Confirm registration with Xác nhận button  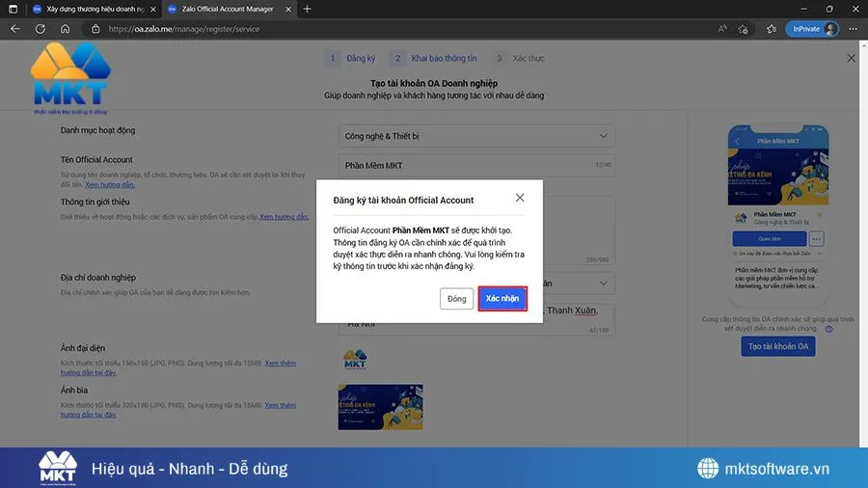(x=502, y=298)
